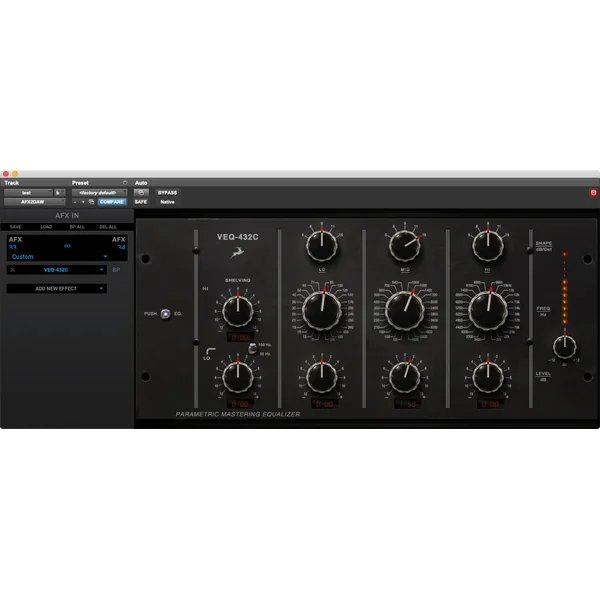Open the ADD NEW EFFECT dropdown

pyautogui.click(x=57, y=289)
